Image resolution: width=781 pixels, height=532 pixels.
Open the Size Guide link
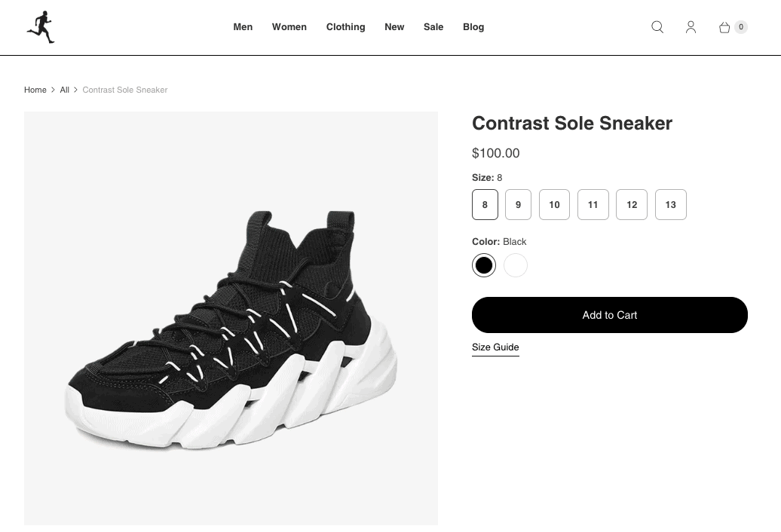pyautogui.click(x=495, y=347)
